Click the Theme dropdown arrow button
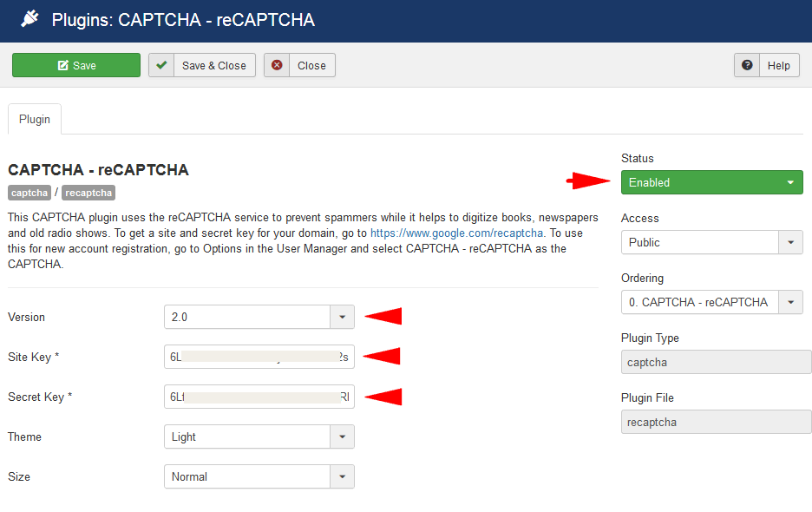The image size is (812, 512). click(x=343, y=437)
